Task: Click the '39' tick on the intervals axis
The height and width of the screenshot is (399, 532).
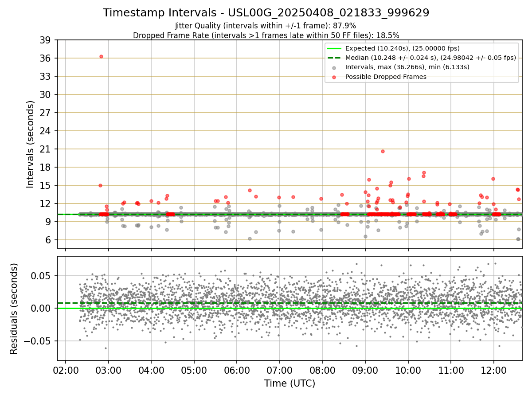Action: 45,40
